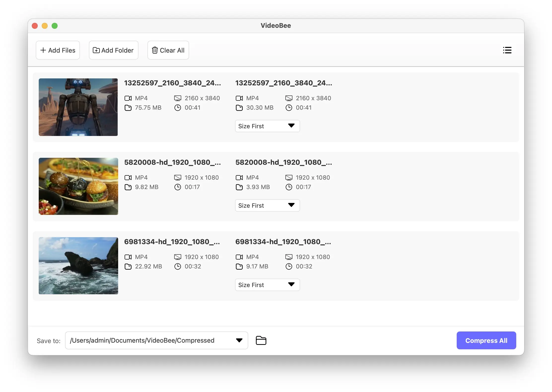Click the browse output folder icon
This screenshot has height=392, width=552.
(x=261, y=340)
